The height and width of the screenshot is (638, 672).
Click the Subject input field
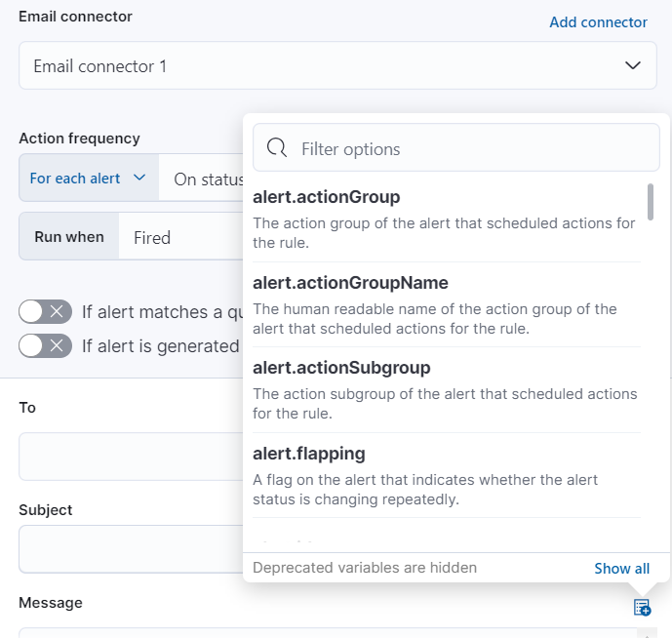[129, 548]
